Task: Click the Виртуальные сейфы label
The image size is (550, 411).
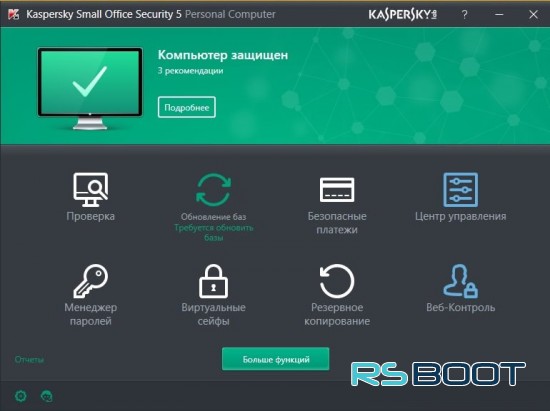Action: point(213,314)
